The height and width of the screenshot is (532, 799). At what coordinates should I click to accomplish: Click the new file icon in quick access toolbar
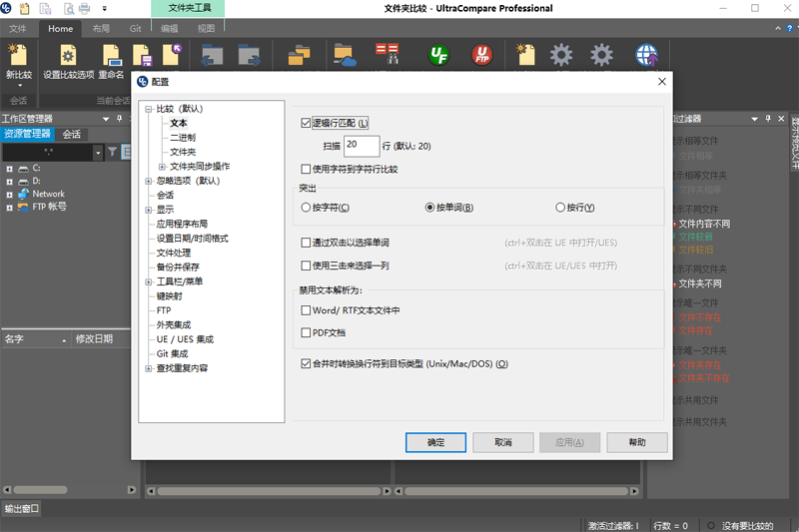(x=24, y=8)
